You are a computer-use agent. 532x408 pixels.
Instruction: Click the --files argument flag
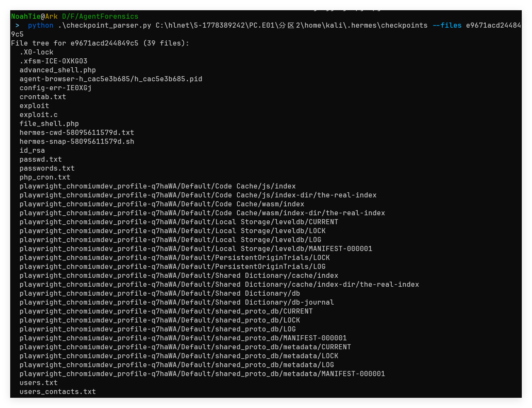pyautogui.click(x=447, y=26)
